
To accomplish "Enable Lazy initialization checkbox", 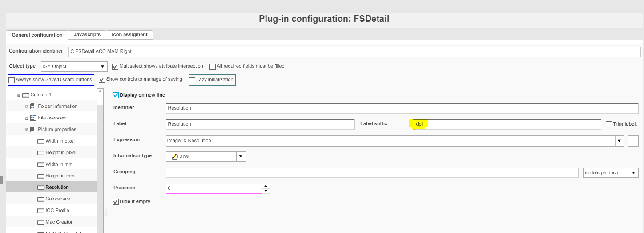I will (192, 80).
